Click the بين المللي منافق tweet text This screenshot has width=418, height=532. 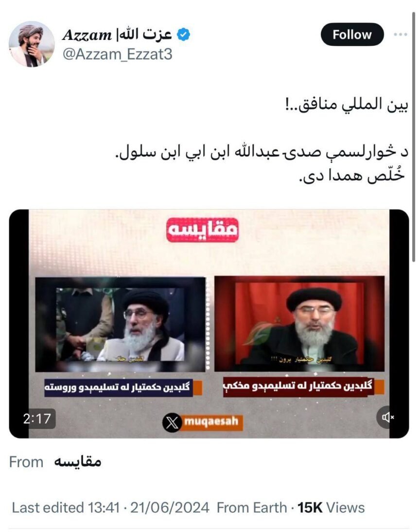pos(346,105)
